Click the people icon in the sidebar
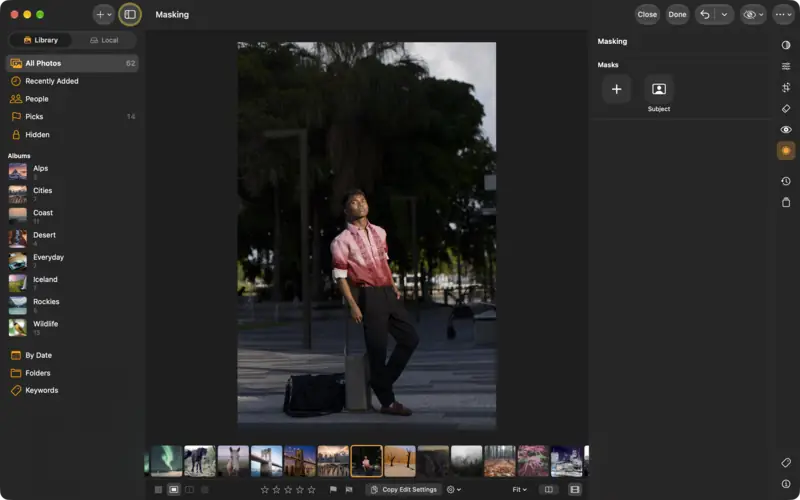The width and height of the screenshot is (800, 500). 16,99
